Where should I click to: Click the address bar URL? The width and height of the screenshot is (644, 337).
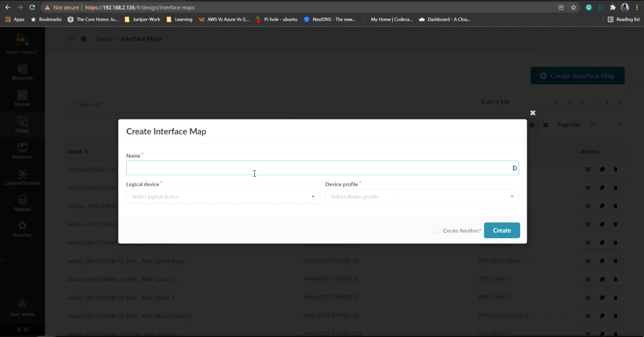tap(140, 8)
